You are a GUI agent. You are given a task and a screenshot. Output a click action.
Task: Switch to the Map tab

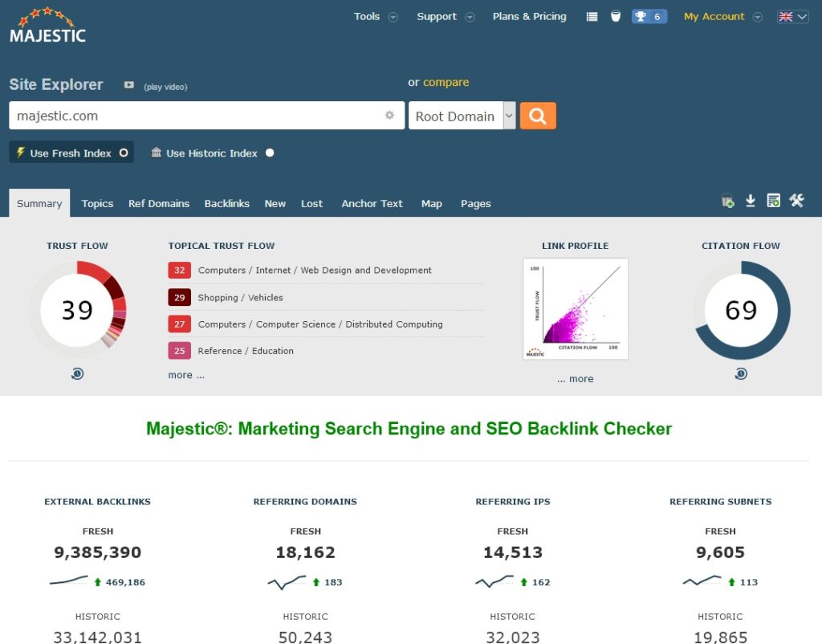(431, 203)
